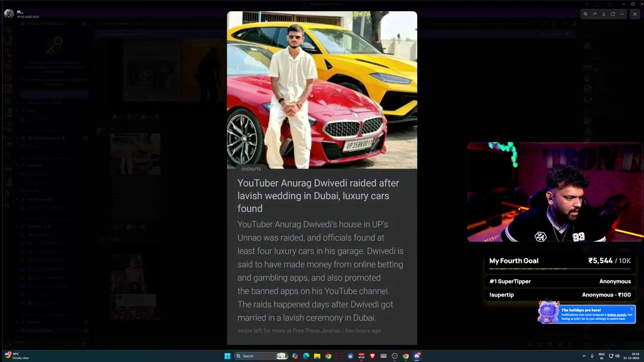
Task: Click the taskbar Search box
Action: coord(261,356)
